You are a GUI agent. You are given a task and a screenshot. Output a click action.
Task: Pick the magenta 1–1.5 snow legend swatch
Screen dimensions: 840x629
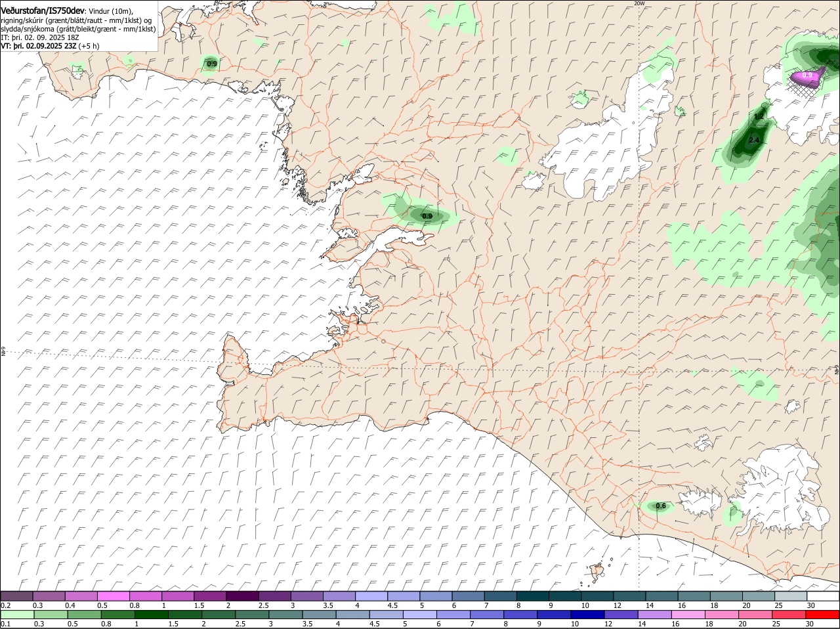[178, 596]
